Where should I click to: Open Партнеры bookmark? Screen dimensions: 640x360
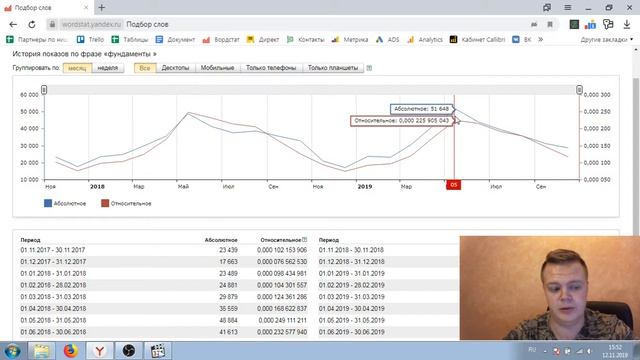point(37,40)
